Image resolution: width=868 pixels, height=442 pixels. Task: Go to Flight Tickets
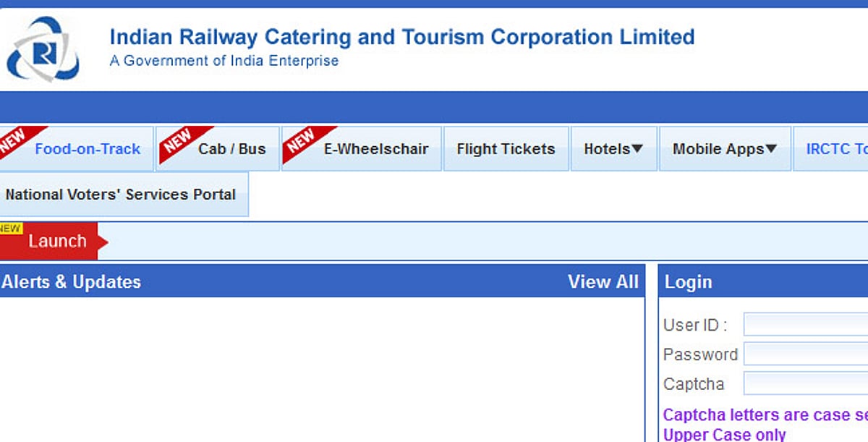coord(506,149)
